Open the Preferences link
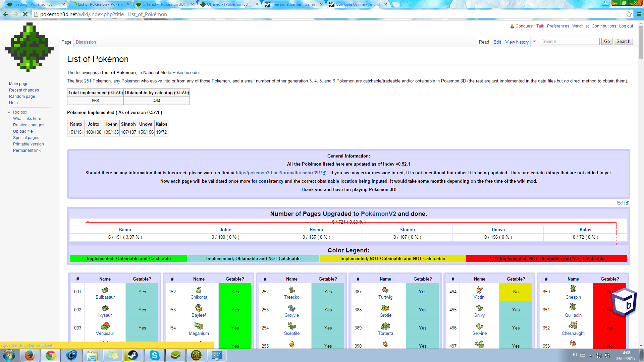The image size is (644, 362). [558, 26]
